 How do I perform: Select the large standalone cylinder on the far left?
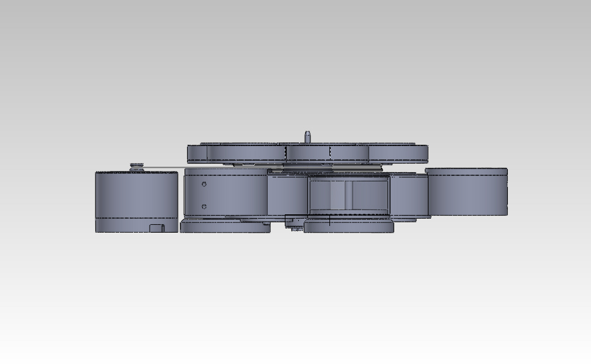tap(136, 202)
